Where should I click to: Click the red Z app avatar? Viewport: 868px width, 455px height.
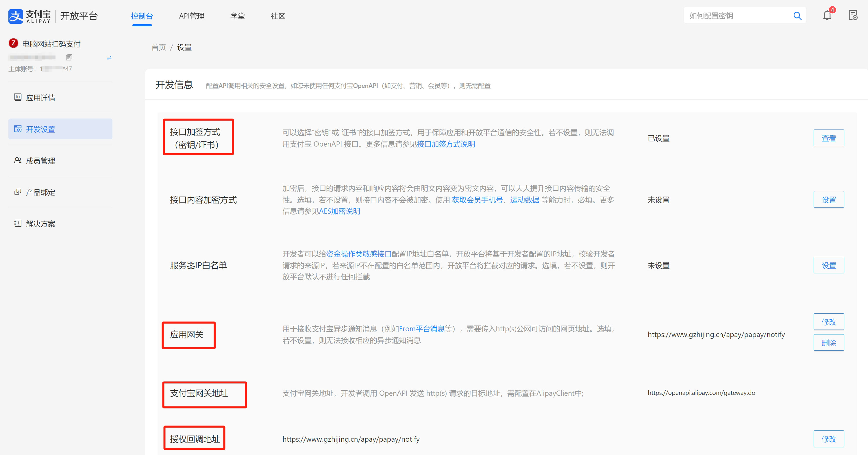pos(14,43)
